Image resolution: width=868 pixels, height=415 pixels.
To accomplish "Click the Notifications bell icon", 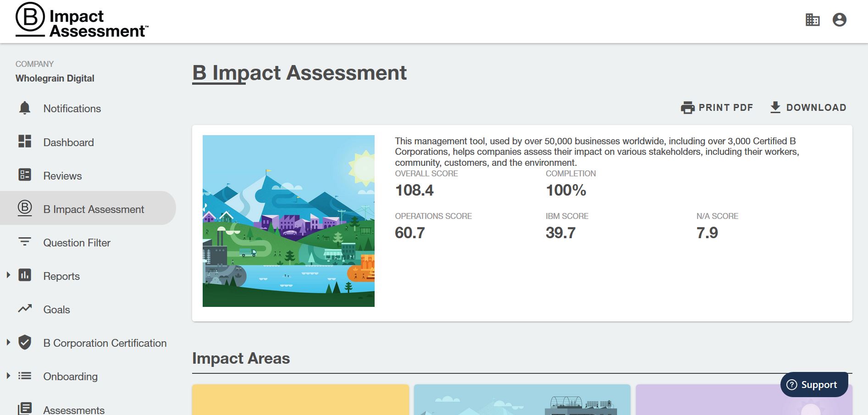I will [25, 108].
